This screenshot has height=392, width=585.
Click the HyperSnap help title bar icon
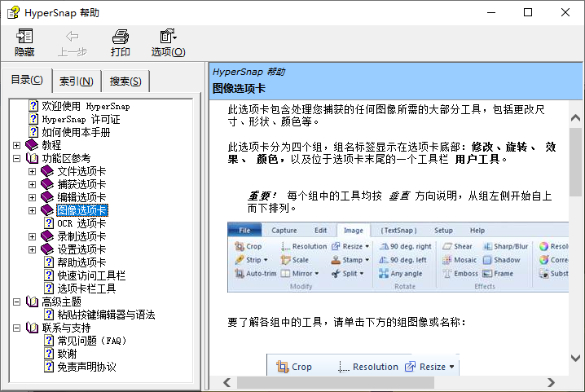[14, 12]
